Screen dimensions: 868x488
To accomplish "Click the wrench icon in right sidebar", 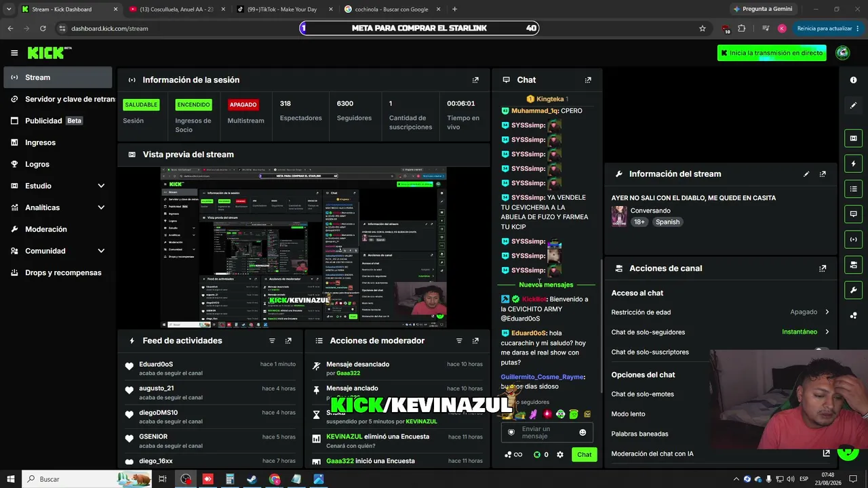I will 854,290.
